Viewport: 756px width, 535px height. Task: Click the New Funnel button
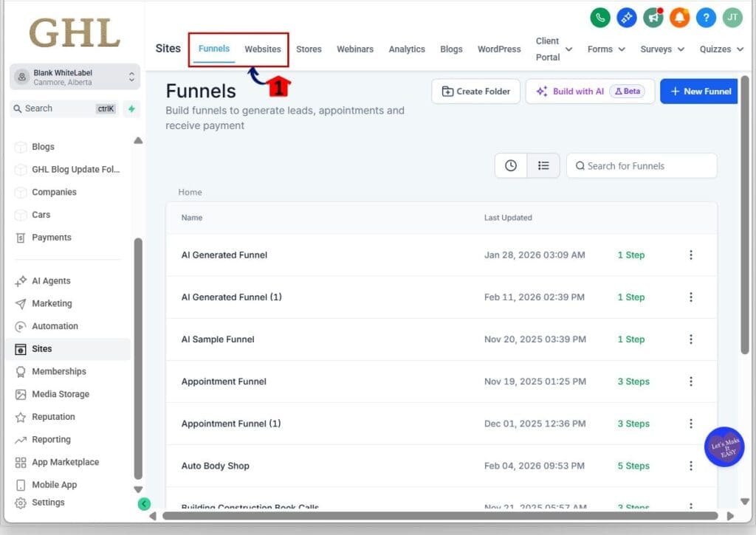(x=700, y=92)
